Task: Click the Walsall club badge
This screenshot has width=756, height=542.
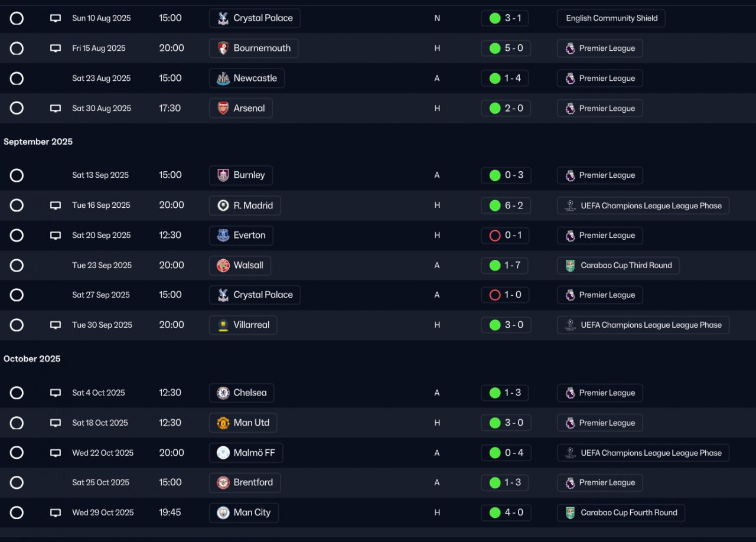Action: pyautogui.click(x=223, y=266)
